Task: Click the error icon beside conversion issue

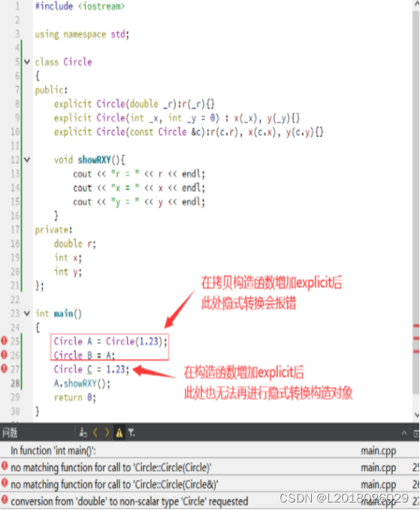Action: click(x=5, y=499)
